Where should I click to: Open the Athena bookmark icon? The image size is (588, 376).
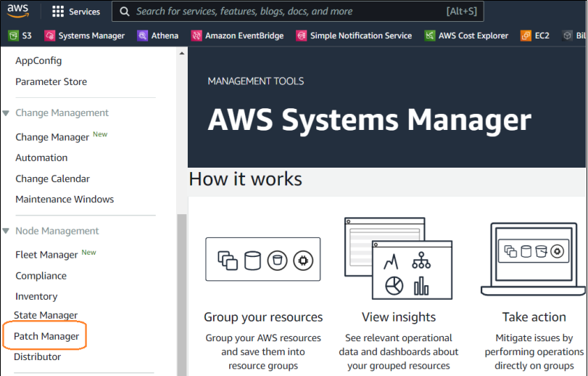click(x=143, y=36)
